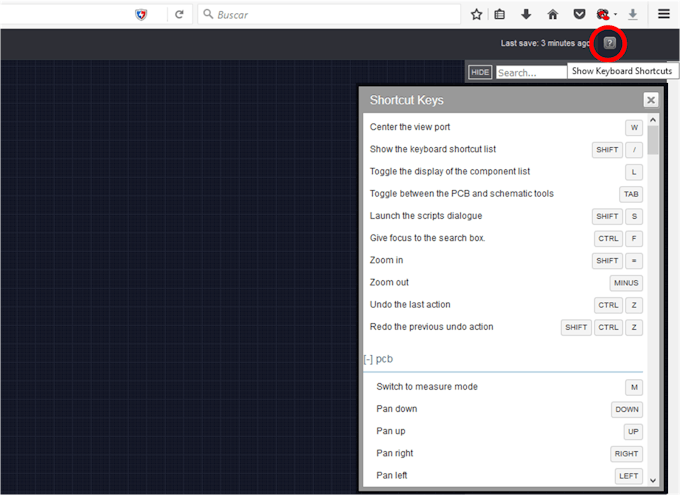Click 'Show the keyboard shortcut list' row text

pos(433,149)
